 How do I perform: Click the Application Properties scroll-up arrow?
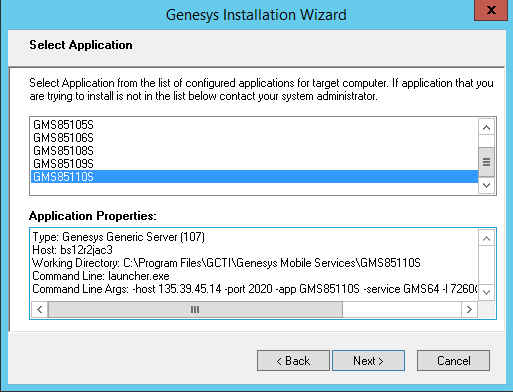[x=486, y=238]
